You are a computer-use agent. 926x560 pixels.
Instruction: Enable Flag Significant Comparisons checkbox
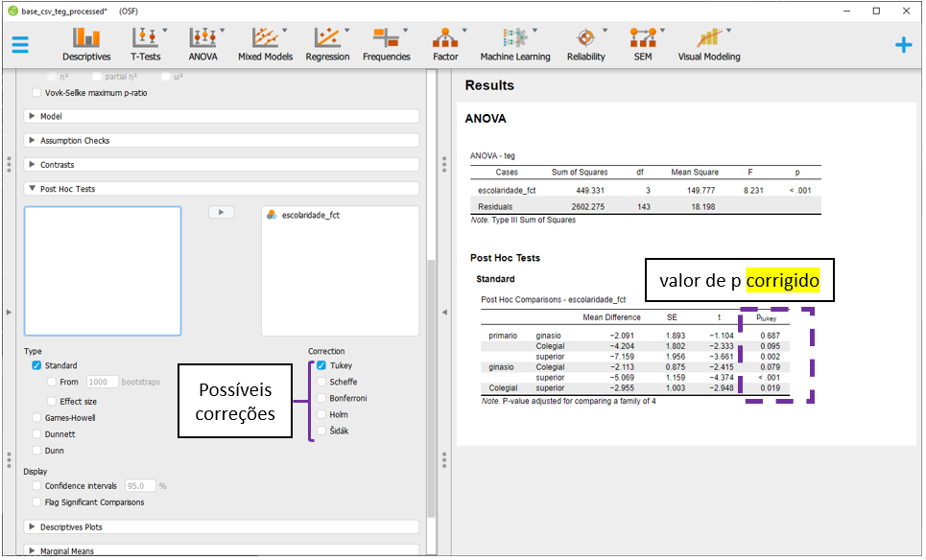(36, 502)
